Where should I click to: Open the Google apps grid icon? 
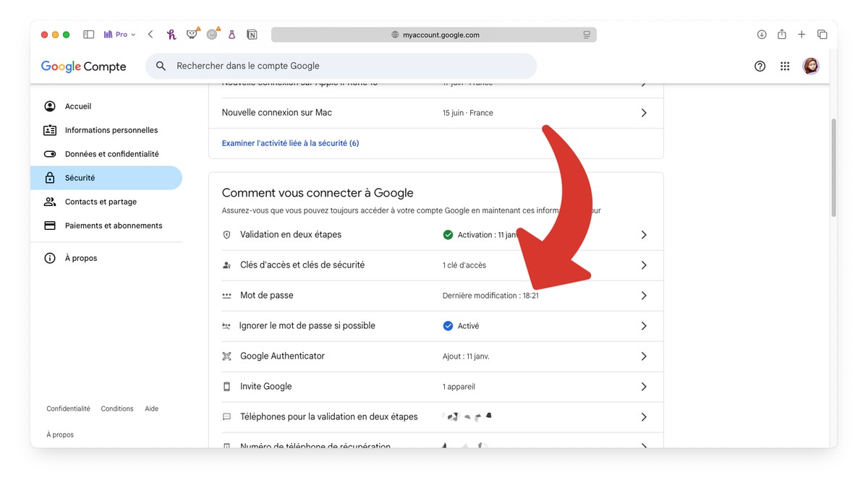click(x=785, y=67)
